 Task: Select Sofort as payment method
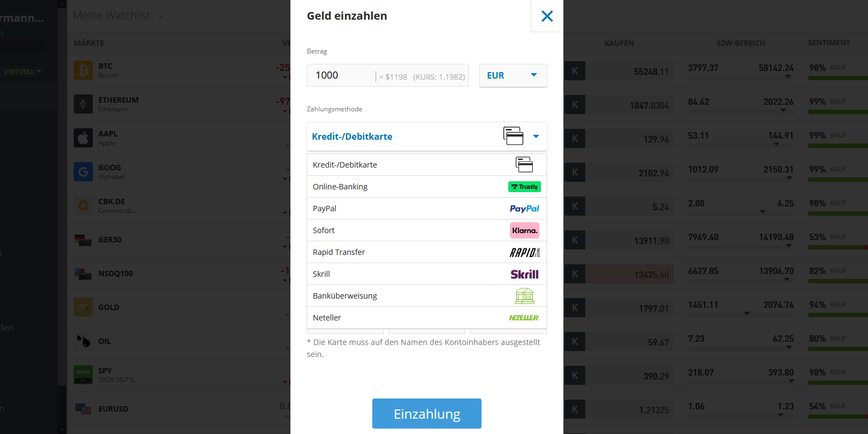coord(324,230)
